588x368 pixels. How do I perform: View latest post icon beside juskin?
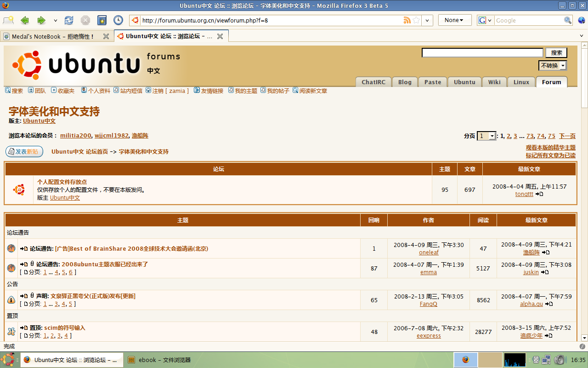[x=545, y=272]
